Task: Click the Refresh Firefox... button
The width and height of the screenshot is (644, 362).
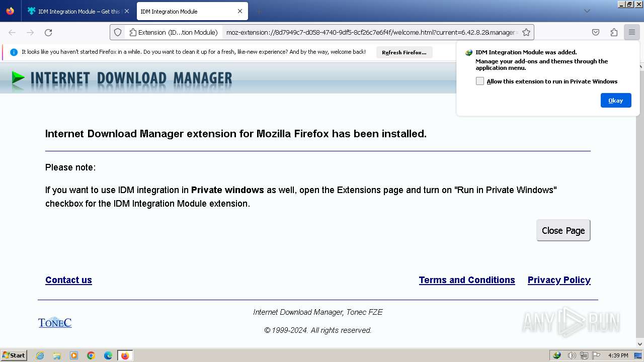Action: pos(404,52)
